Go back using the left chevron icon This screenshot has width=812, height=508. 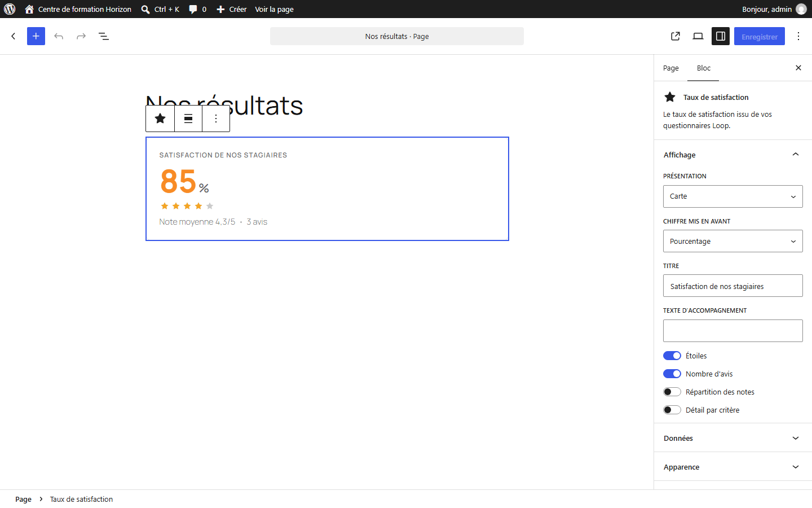[14, 36]
